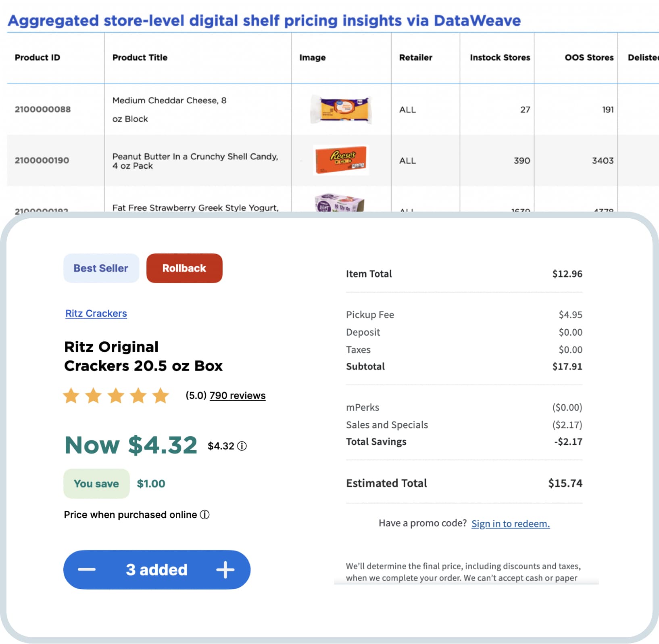
Task: Click the plus icon to add one more
Action: (x=225, y=570)
